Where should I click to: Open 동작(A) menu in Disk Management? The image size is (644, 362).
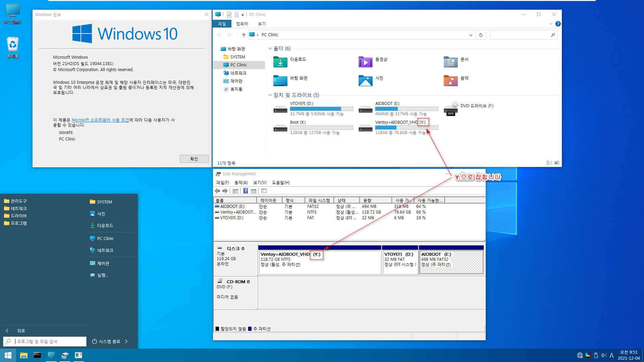tap(241, 183)
